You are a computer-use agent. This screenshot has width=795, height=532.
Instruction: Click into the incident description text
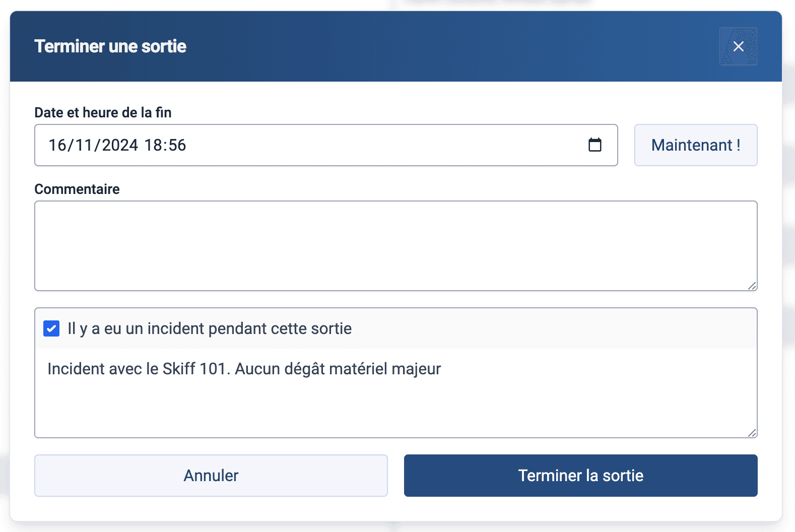click(244, 369)
